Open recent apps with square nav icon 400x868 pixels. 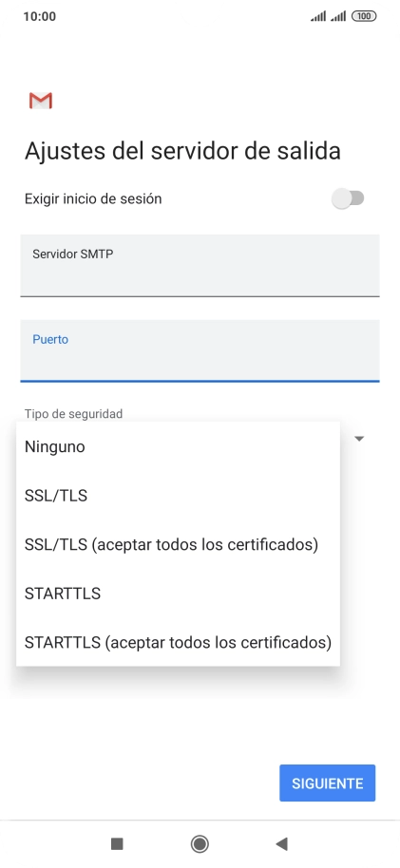pos(117,843)
